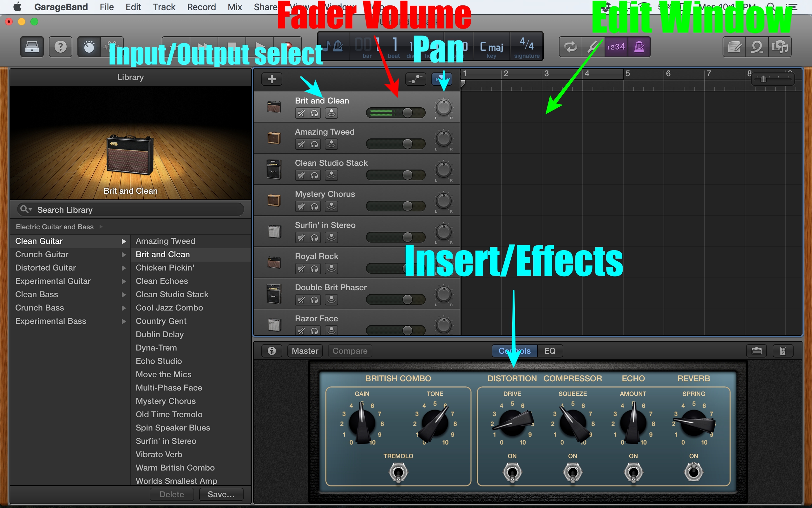
Task: Toggle the cycle loop button
Action: [x=570, y=47]
